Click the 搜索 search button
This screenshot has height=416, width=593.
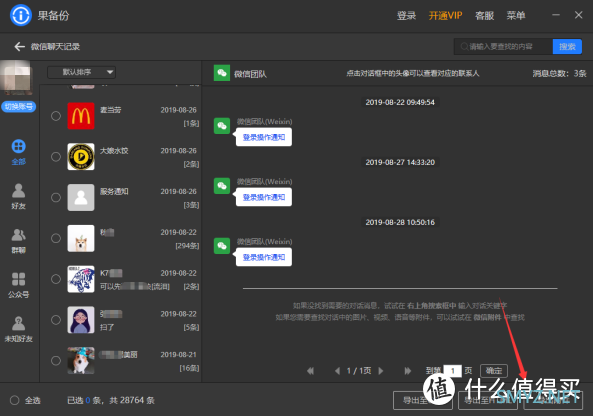coord(567,47)
